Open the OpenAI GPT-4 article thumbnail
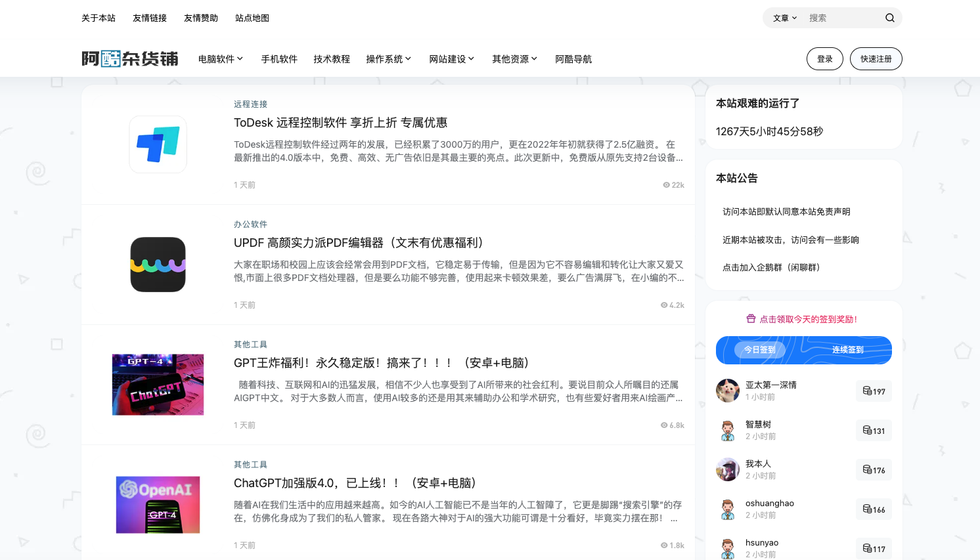980x560 pixels. coord(158,505)
